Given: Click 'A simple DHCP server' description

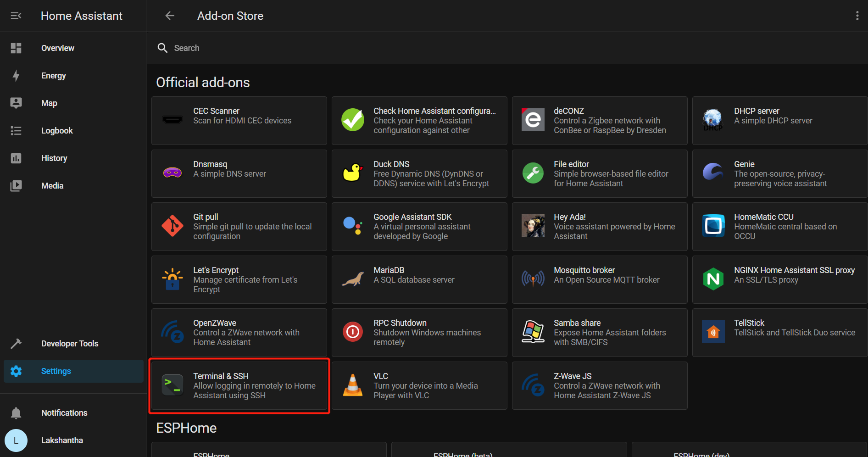Looking at the screenshot, I should (773, 121).
